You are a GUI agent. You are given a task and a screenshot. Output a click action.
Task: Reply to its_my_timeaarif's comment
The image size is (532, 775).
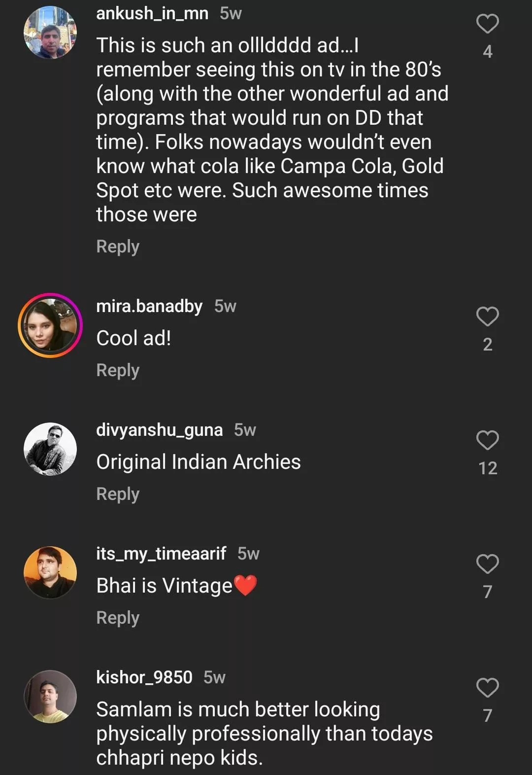pos(118,618)
